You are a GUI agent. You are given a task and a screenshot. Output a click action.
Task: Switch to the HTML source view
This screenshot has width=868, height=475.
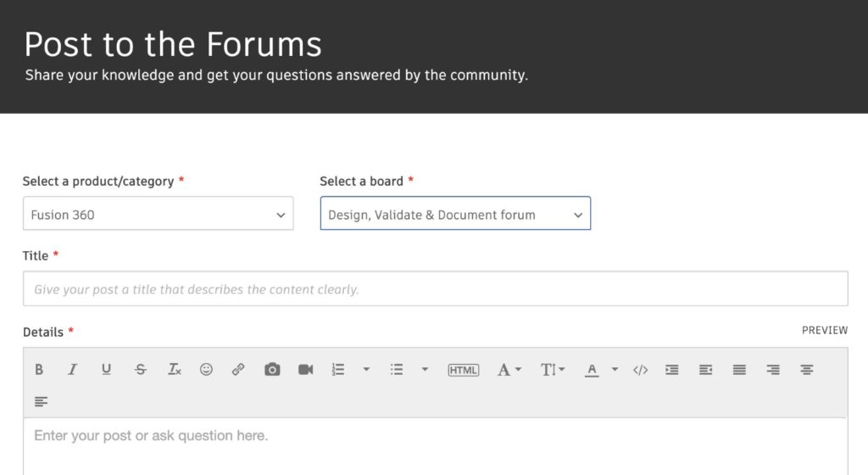[463, 370]
